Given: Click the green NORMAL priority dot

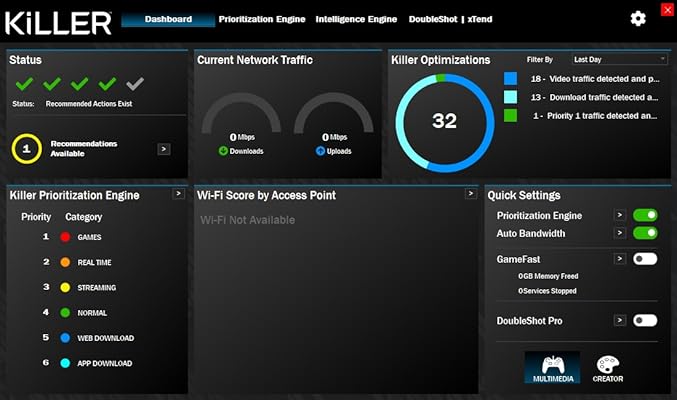Looking at the screenshot, I should (65, 312).
